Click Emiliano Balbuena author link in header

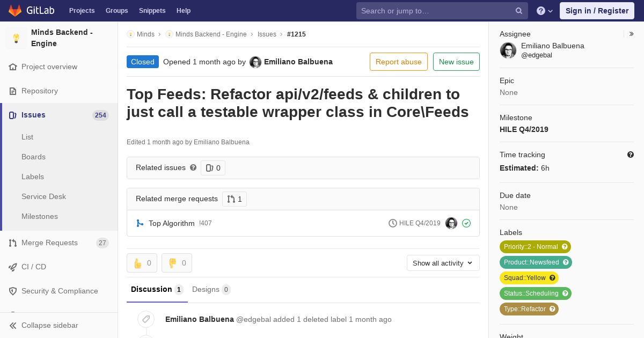[x=298, y=62]
